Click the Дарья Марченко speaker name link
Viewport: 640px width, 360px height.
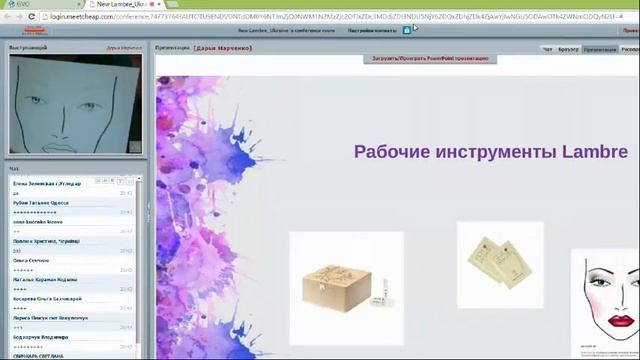pos(124,48)
